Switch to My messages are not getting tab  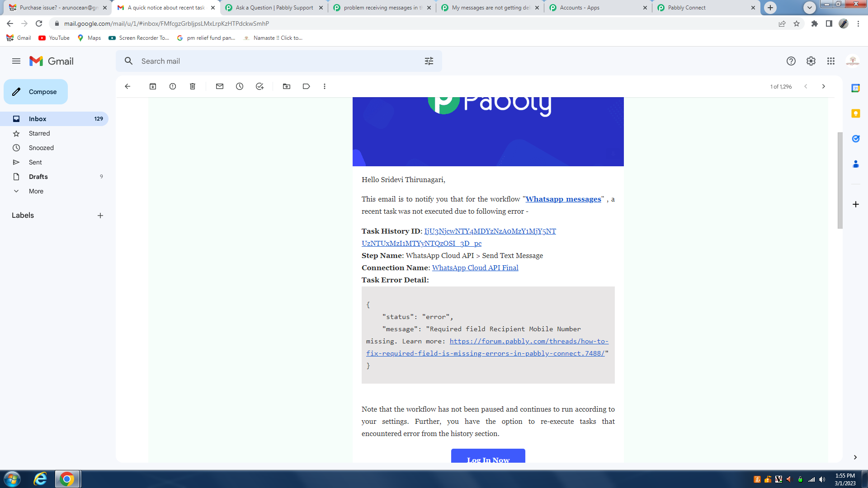[491, 8]
